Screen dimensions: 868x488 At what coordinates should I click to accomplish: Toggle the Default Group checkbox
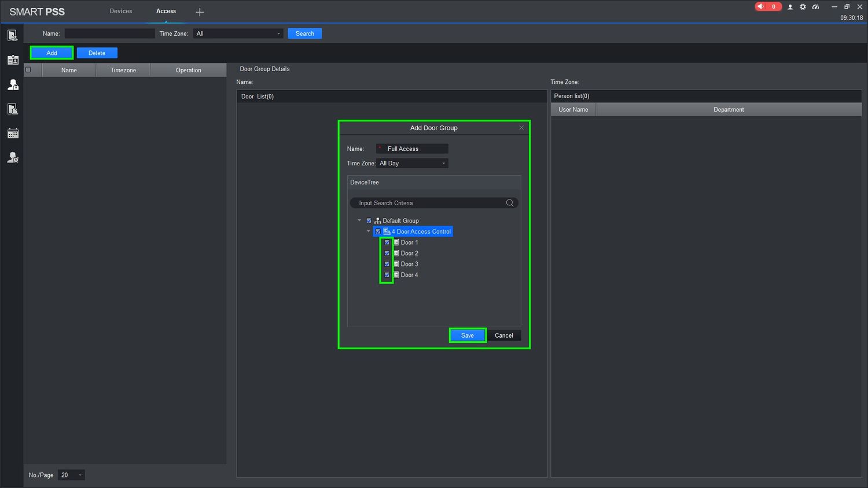pyautogui.click(x=369, y=221)
